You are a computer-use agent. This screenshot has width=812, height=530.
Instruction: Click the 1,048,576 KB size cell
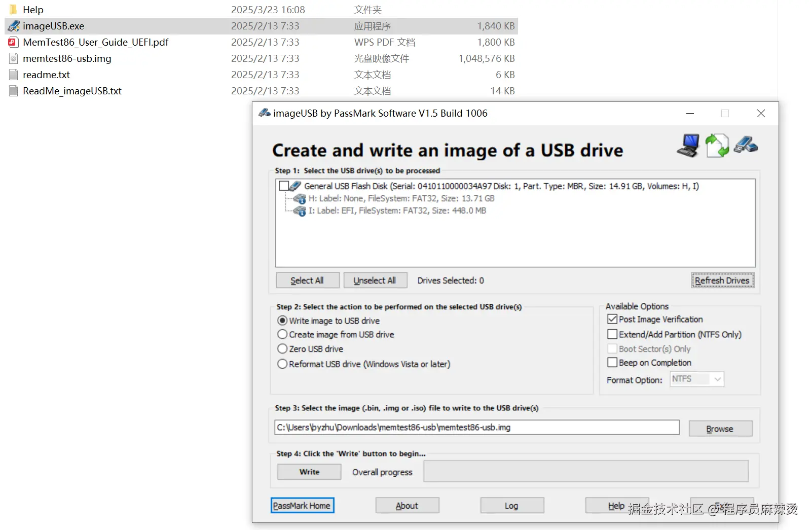(487, 58)
